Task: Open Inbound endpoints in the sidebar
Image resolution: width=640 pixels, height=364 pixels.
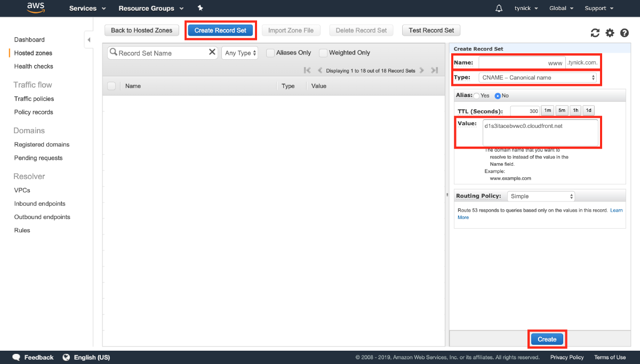Action: [x=40, y=204]
